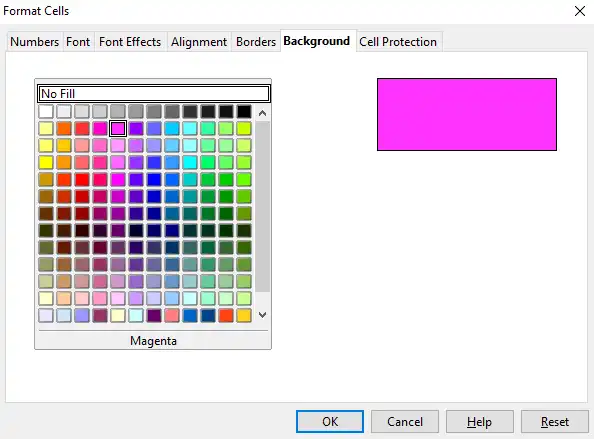Click the currently selected Magenta swatch
594x439 pixels.
[x=118, y=129]
